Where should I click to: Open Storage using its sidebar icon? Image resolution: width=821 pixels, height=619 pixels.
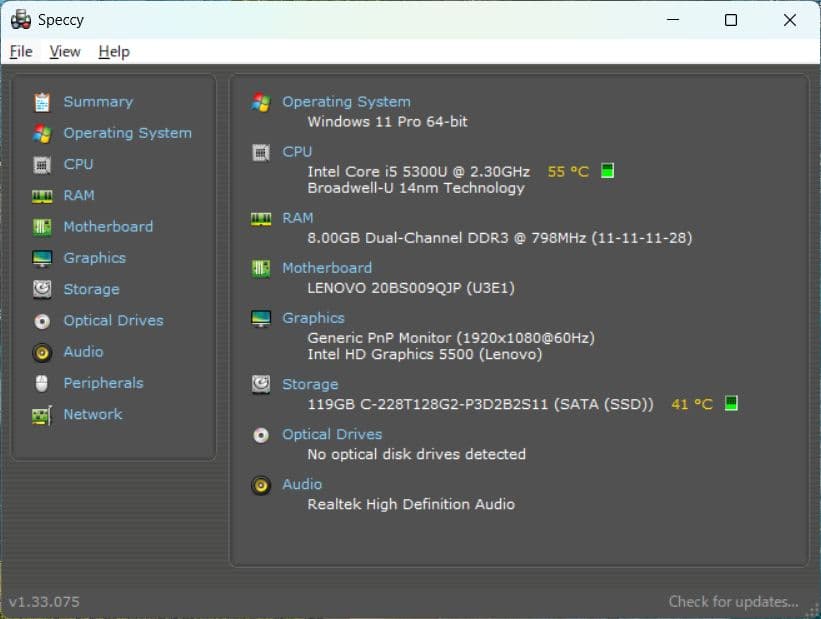41,289
